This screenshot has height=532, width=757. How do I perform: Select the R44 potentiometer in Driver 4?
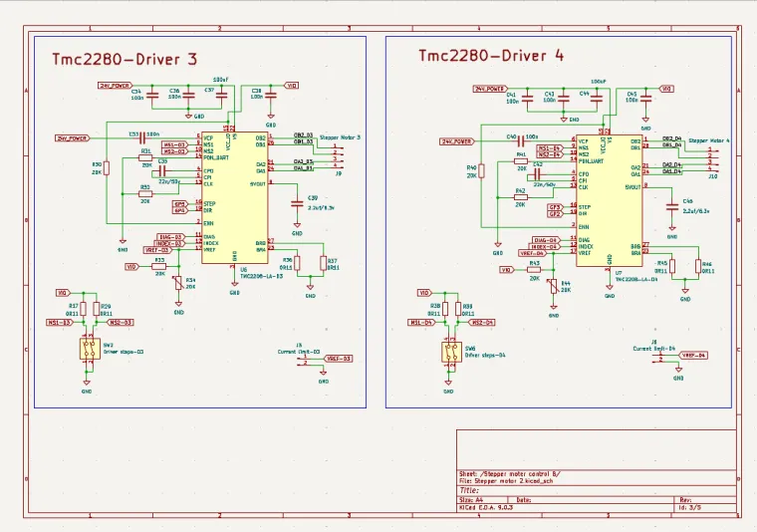555,286
